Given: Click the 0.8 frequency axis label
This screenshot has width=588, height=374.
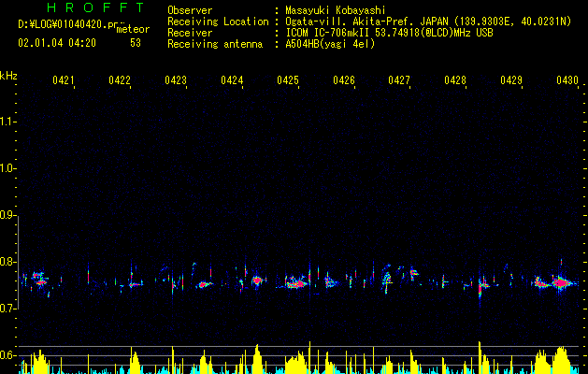Looking at the screenshot, I should coord(7,262).
